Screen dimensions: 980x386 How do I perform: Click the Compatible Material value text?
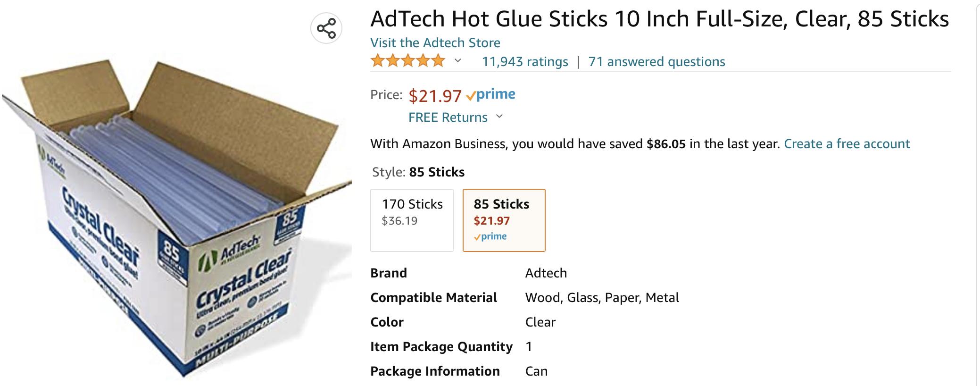(x=602, y=298)
